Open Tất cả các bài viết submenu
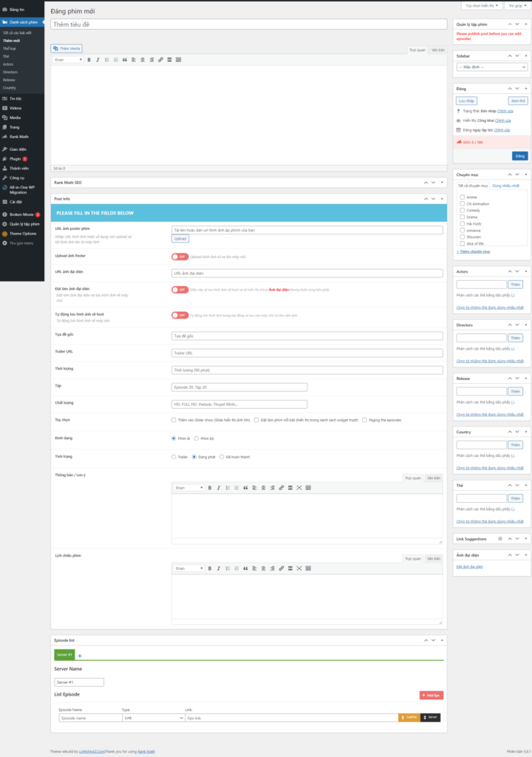Image resolution: width=532 pixels, height=757 pixels. (18, 33)
